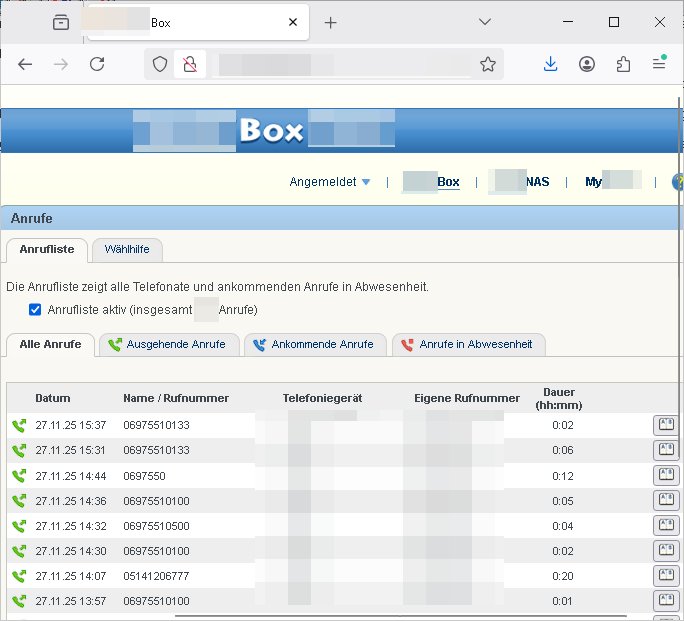This screenshot has height=621, width=684.
Task: Select Anrufe in Abwesenheit tab
Action: [467, 345]
